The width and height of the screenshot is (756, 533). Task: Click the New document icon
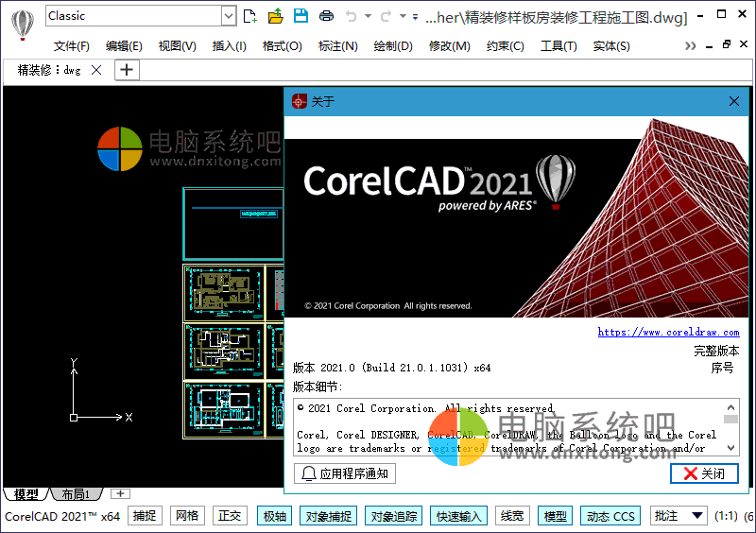coord(249,16)
